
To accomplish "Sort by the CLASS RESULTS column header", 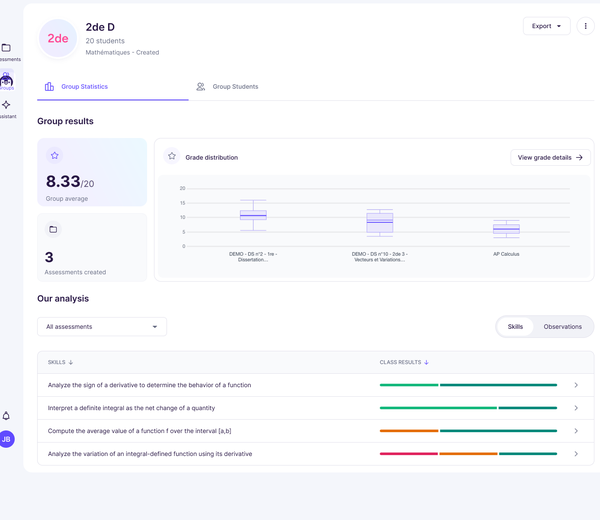I will (404, 362).
